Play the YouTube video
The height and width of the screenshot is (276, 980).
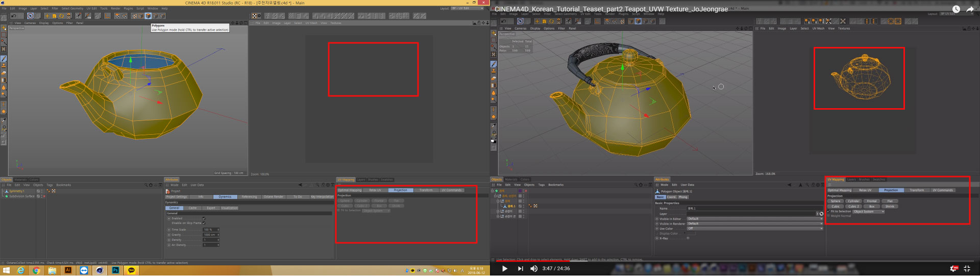(504, 268)
